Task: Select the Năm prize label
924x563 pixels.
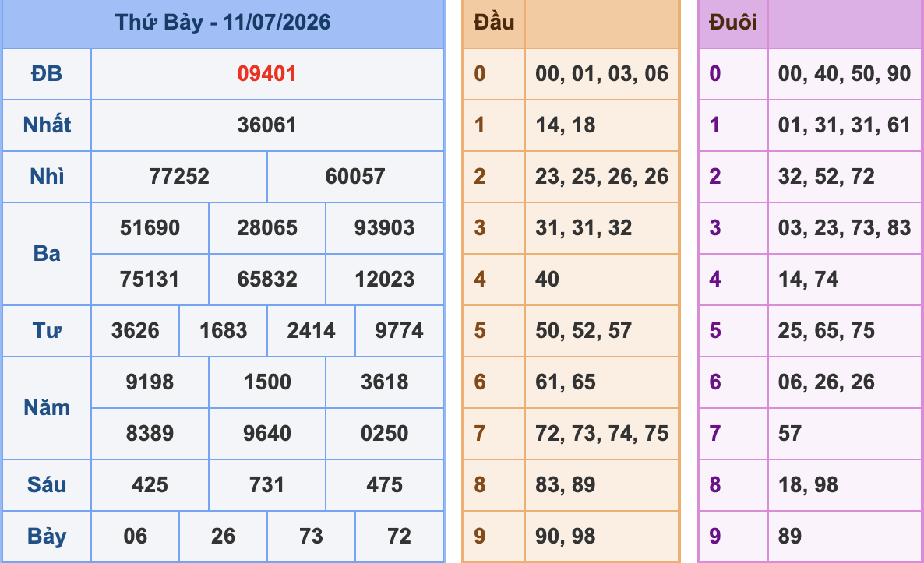Action: pos(47,407)
